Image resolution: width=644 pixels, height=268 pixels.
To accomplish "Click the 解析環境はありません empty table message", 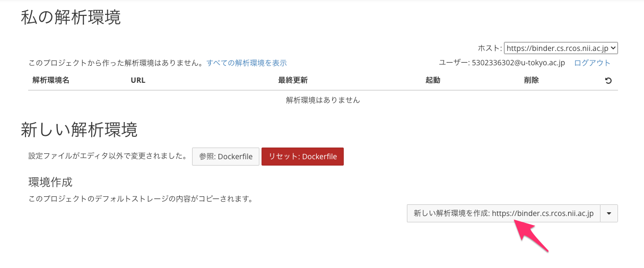I will 323,100.
